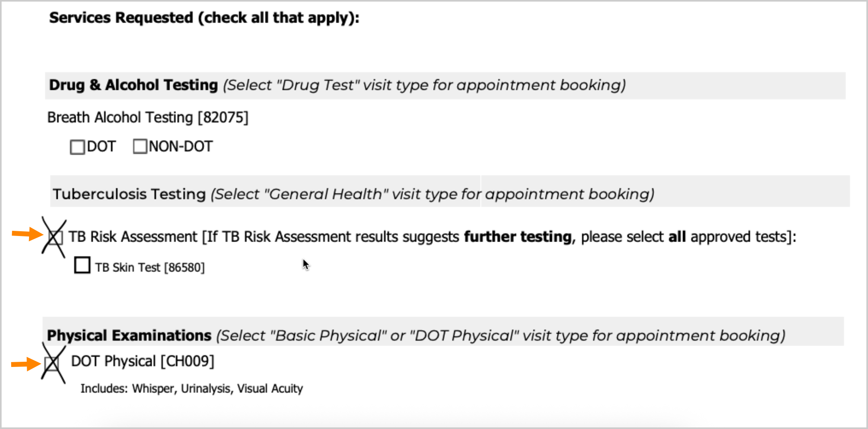Click Breath Alcohol Testing [82075] label
The height and width of the screenshot is (429, 868).
click(148, 118)
